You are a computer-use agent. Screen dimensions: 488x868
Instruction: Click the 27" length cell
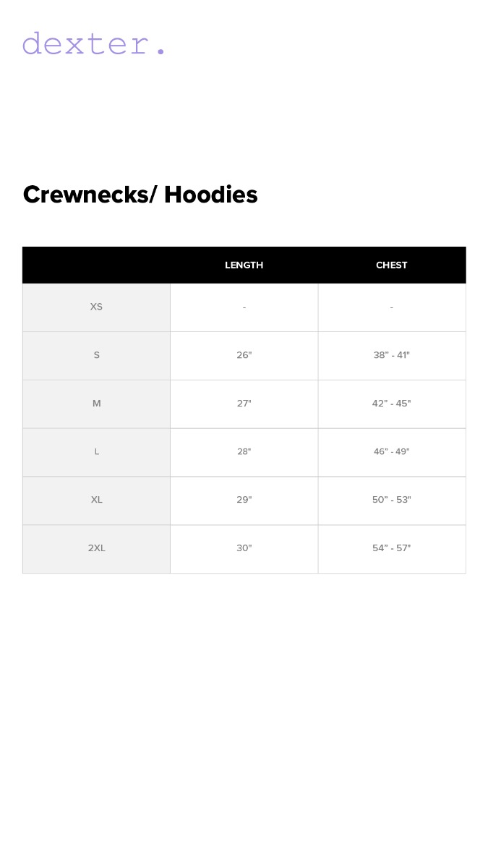coord(244,404)
